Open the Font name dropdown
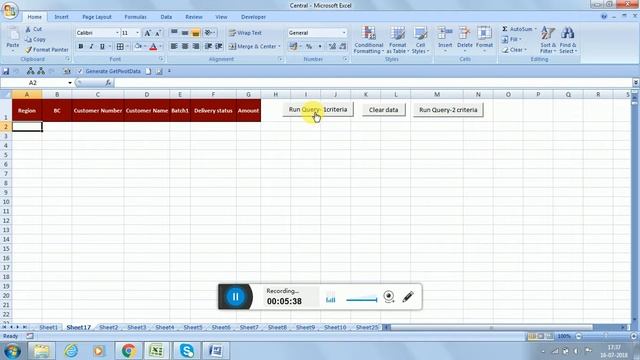 (x=117, y=33)
